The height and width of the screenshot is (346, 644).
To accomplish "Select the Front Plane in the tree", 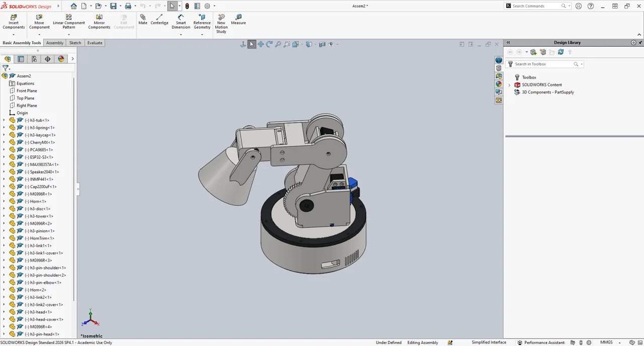I will tap(27, 91).
